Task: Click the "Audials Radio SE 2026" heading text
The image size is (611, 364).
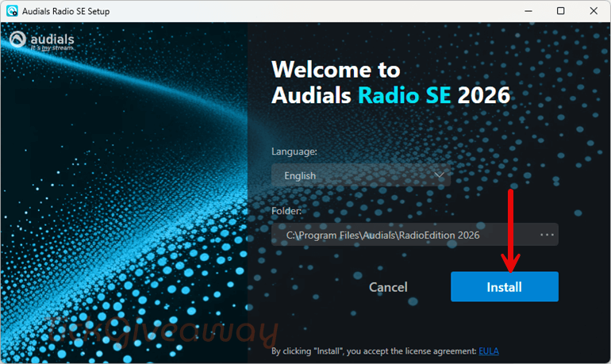Action: click(391, 95)
